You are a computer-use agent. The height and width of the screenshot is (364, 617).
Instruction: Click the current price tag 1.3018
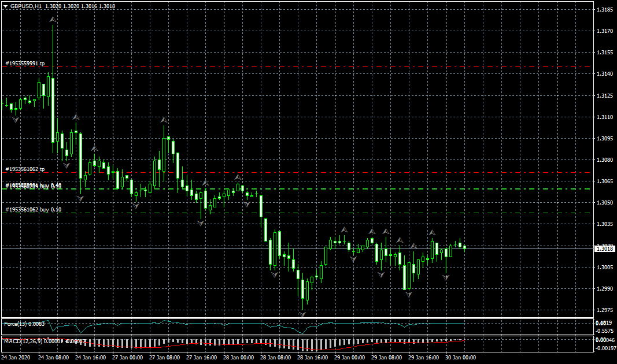[605, 248]
